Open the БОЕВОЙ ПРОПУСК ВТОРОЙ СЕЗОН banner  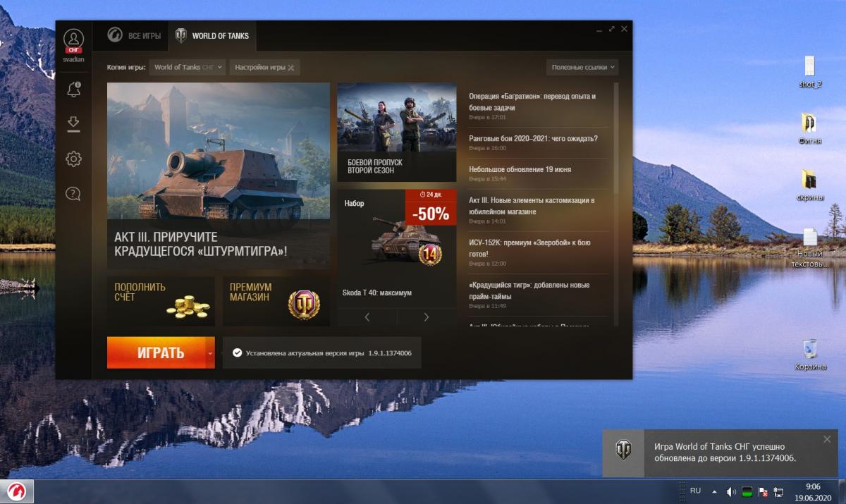(397, 133)
